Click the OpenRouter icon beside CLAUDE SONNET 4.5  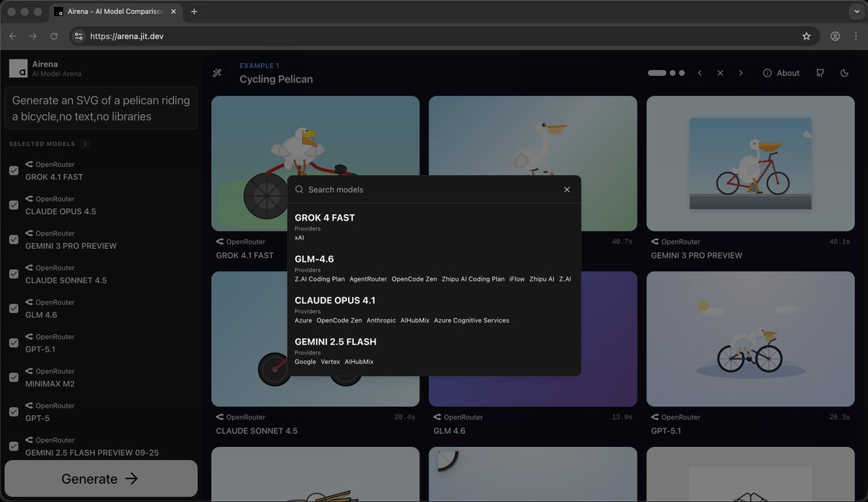221,417
